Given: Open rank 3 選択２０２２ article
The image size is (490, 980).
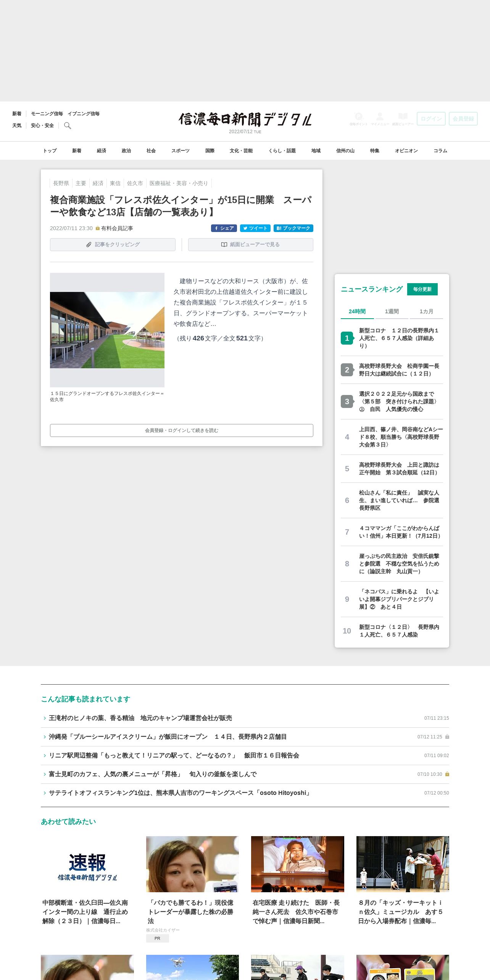Looking at the screenshot, I should pyautogui.click(x=392, y=401).
